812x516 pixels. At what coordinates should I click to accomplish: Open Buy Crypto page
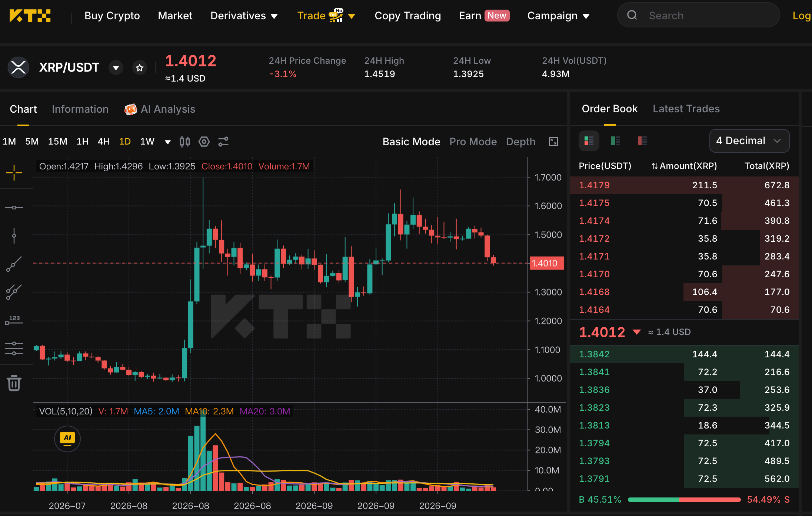point(112,16)
